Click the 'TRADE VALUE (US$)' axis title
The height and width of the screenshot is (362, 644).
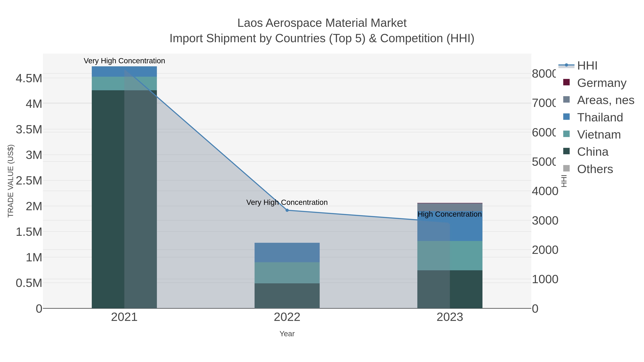tap(11, 181)
